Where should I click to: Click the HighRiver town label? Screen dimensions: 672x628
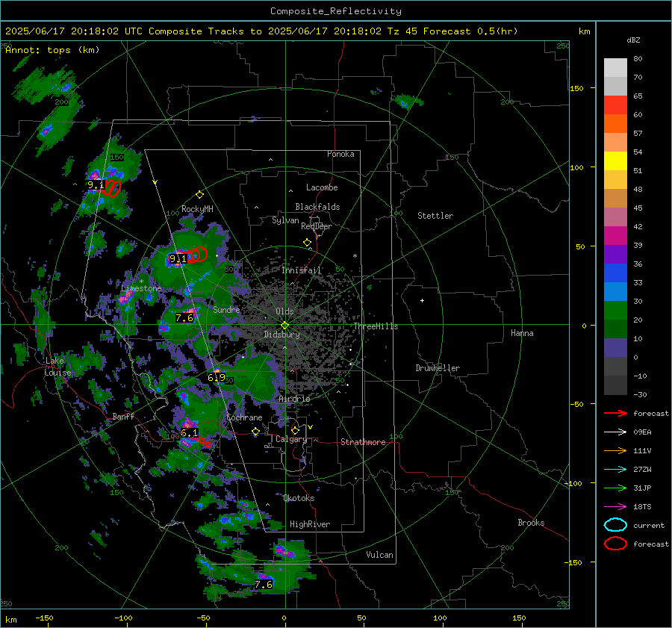coord(310,524)
